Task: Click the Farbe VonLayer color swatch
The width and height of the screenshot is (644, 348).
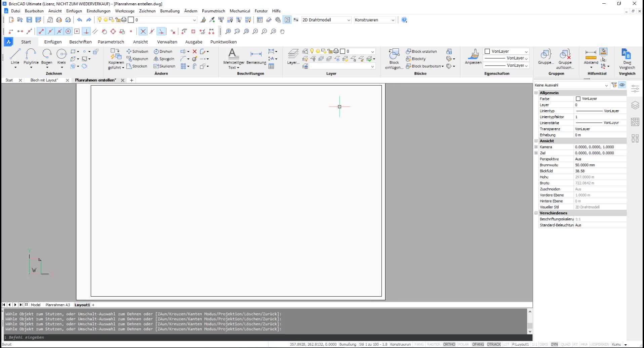Action: [578, 99]
